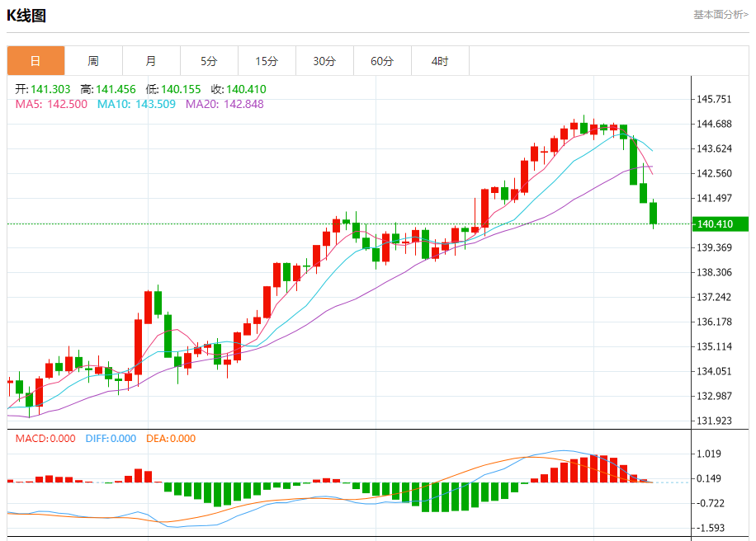Click the 收: 140.410 close price value
Viewport: 756px width, 541px height.
(239, 89)
